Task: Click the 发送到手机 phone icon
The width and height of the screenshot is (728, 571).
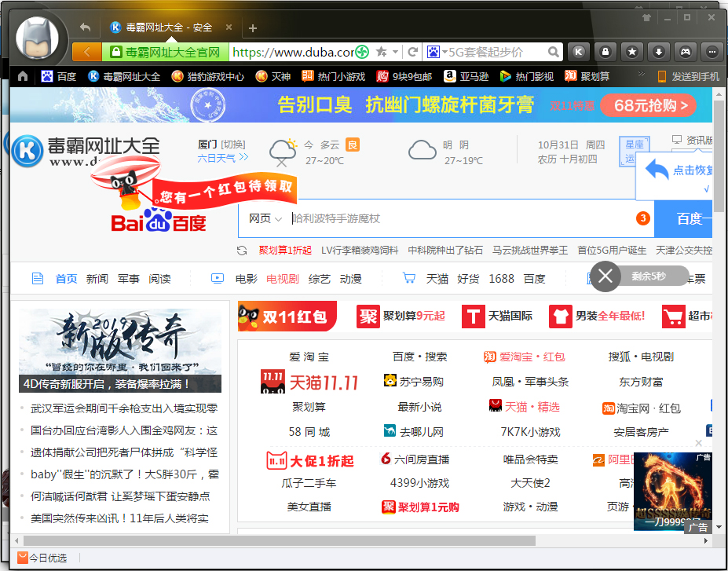Action: point(664,76)
